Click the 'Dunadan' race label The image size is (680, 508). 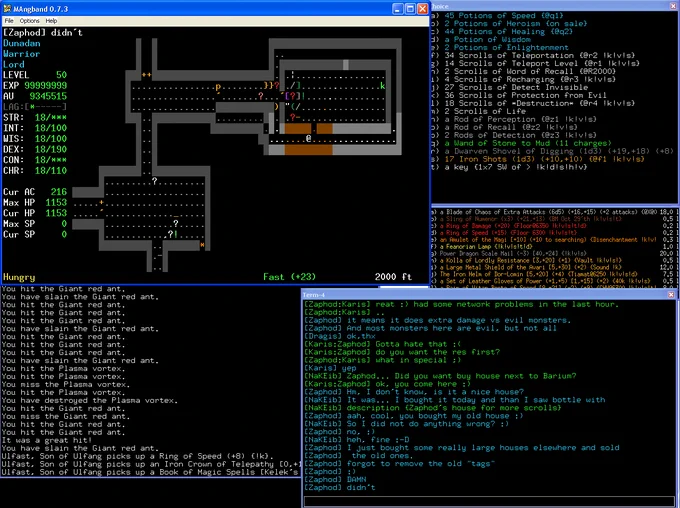tap(22, 43)
